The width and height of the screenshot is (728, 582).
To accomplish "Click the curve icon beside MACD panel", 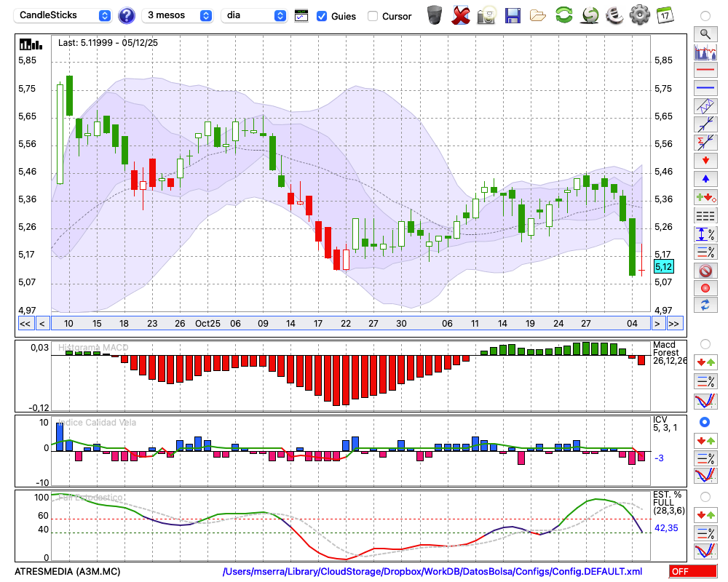I will pos(705,401).
